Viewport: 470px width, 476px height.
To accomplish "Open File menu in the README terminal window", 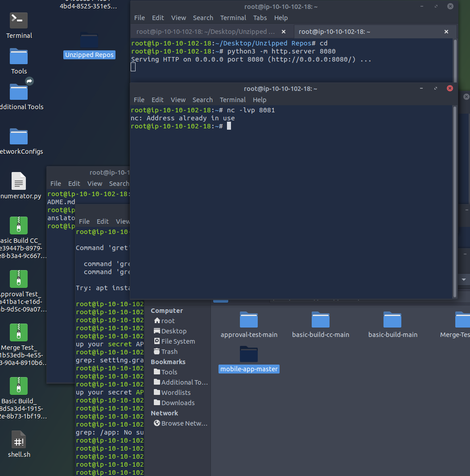I will [x=56, y=184].
